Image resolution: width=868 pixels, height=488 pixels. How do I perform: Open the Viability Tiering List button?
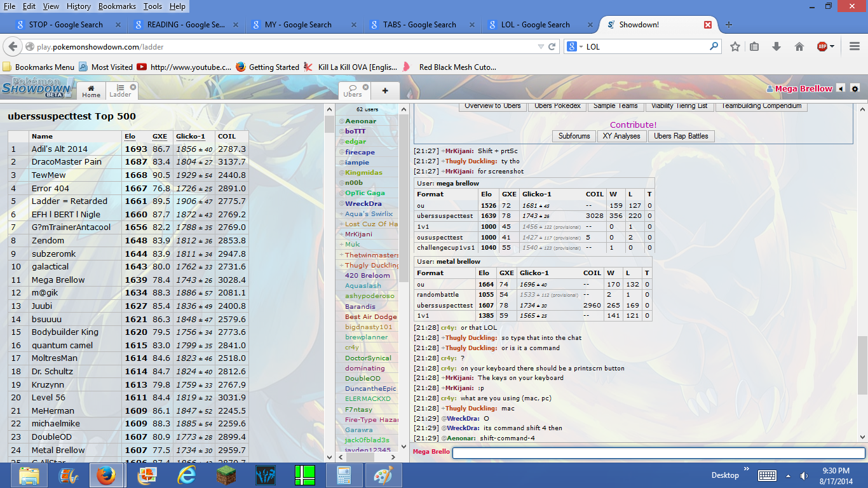(679, 106)
